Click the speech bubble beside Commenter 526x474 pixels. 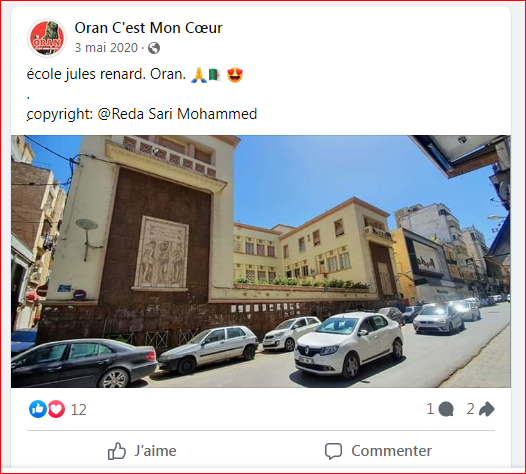333,451
